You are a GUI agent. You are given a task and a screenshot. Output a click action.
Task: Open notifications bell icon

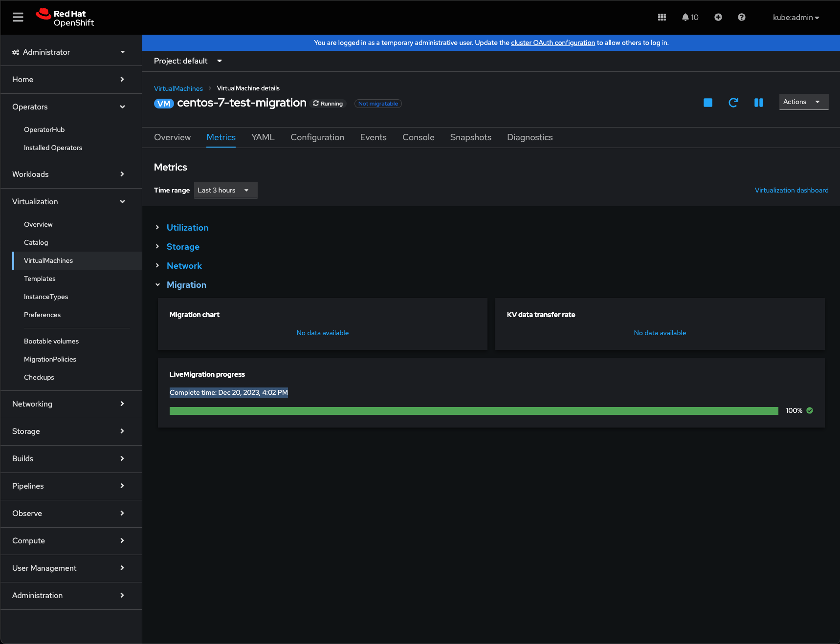pyautogui.click(x=685, y=18)
